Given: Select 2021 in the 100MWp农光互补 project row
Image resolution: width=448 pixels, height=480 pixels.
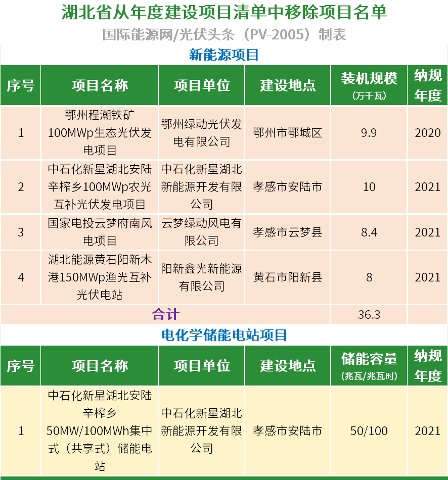Looking at the screenshot, I should pyautogui.click(x=427, y=187).
